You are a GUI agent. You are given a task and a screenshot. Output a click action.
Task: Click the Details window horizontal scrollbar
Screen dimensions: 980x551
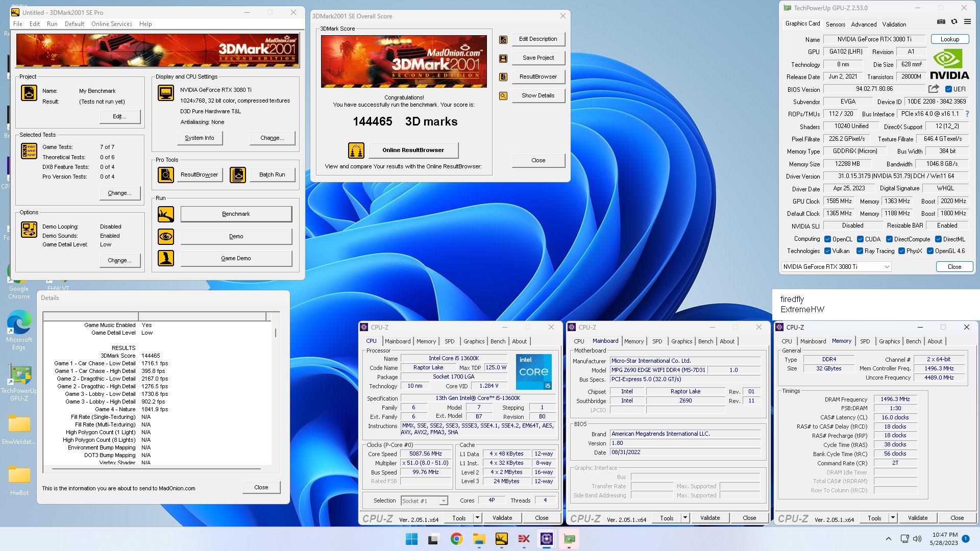click(156, 468)
